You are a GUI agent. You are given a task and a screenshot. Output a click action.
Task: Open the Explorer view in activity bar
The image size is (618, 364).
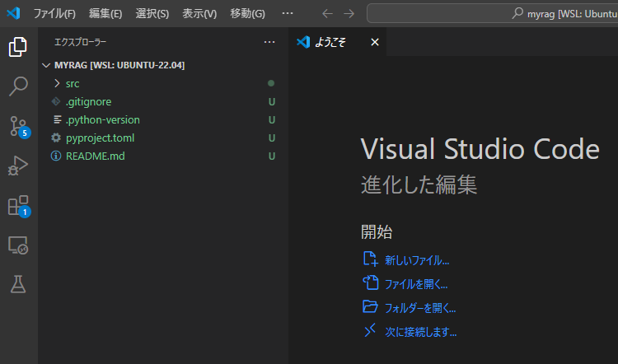(x=18, y=47)
